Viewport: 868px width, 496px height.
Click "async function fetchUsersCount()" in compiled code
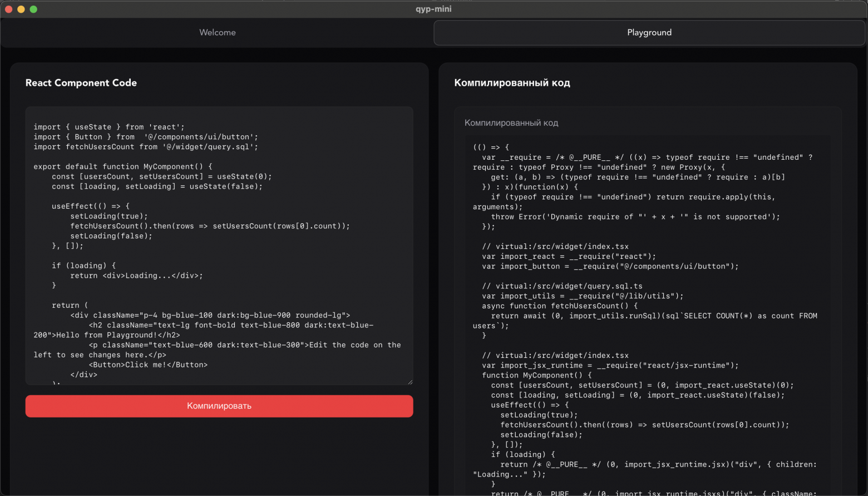pyautogui.click(x=560, y=306)
